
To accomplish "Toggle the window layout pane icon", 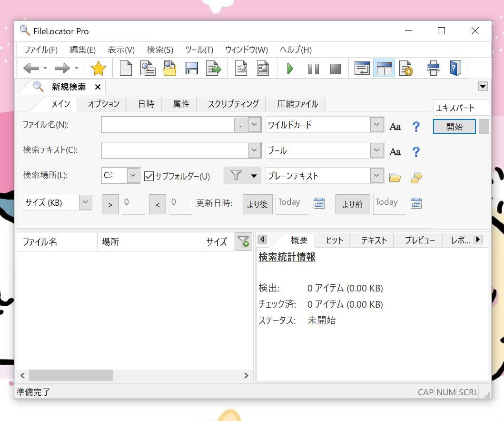I will tap(384, 68).
